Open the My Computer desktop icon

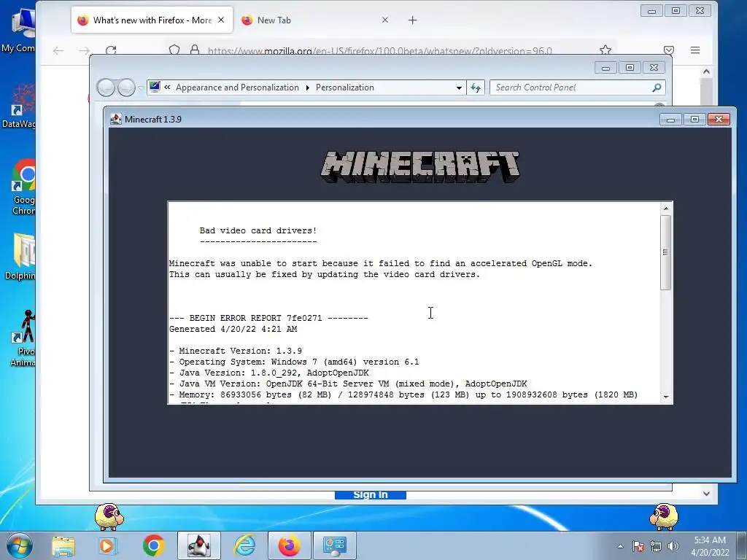coord(18,31)
